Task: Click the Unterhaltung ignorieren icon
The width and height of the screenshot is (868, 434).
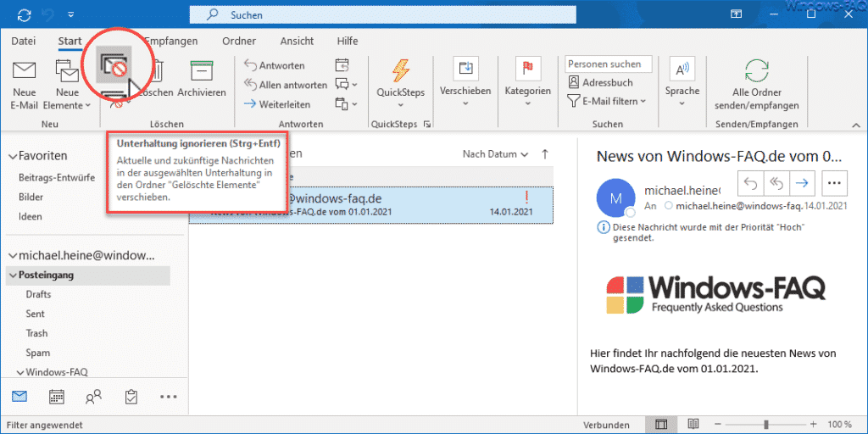Action: point(114,66)
